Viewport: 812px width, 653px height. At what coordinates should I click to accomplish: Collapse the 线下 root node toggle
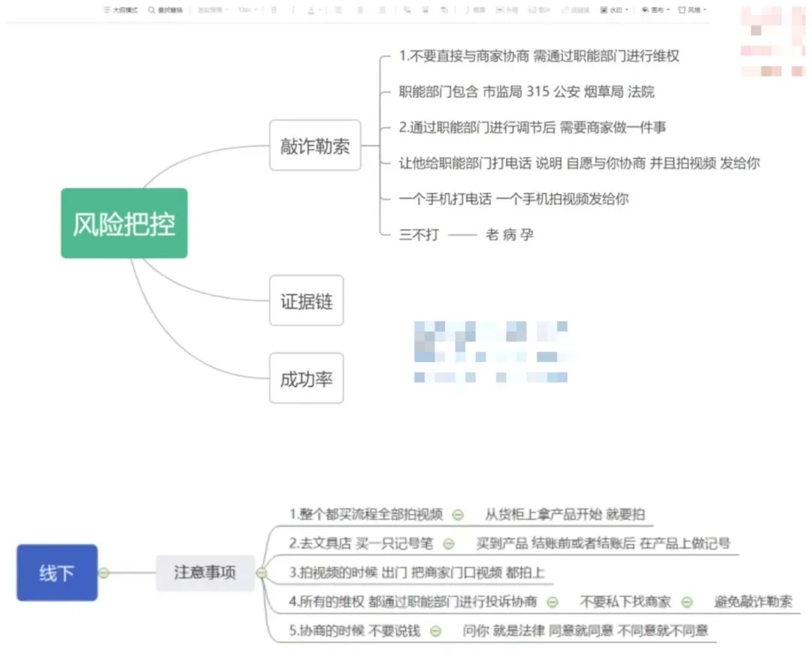point(104,573)
